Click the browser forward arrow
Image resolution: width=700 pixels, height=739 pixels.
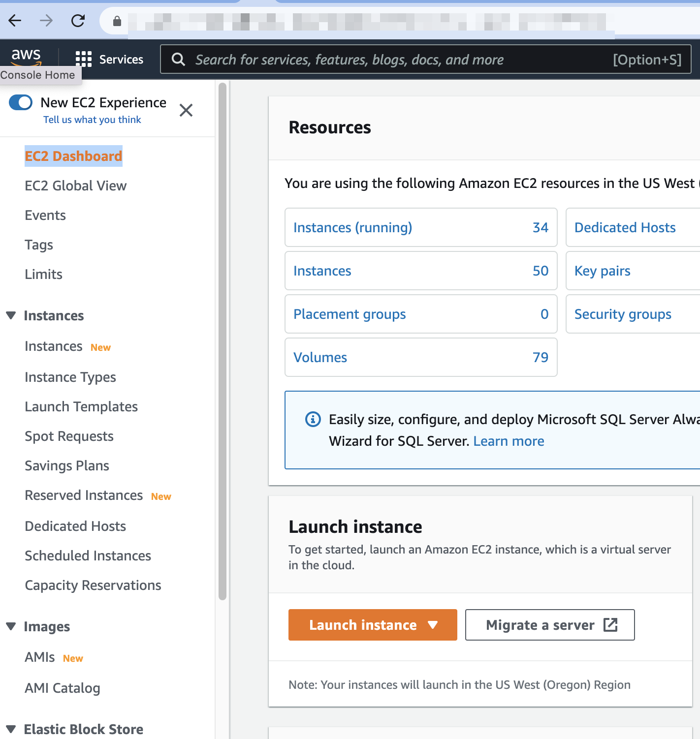(x=46, y=21)
